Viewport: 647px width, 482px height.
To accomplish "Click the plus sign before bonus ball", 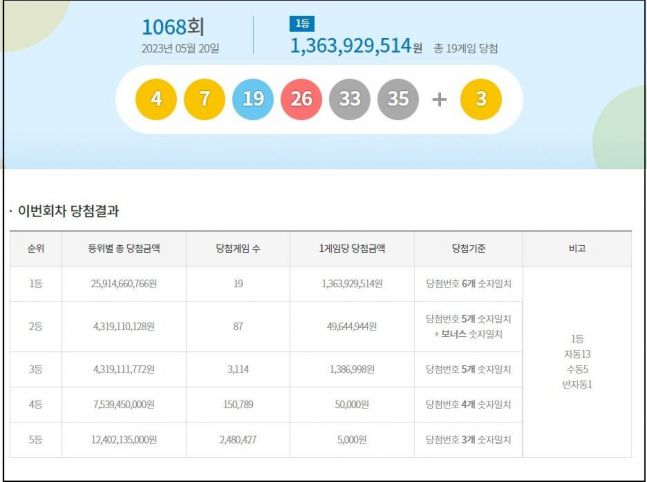I will pyautogui.click(x=439, y=100).
